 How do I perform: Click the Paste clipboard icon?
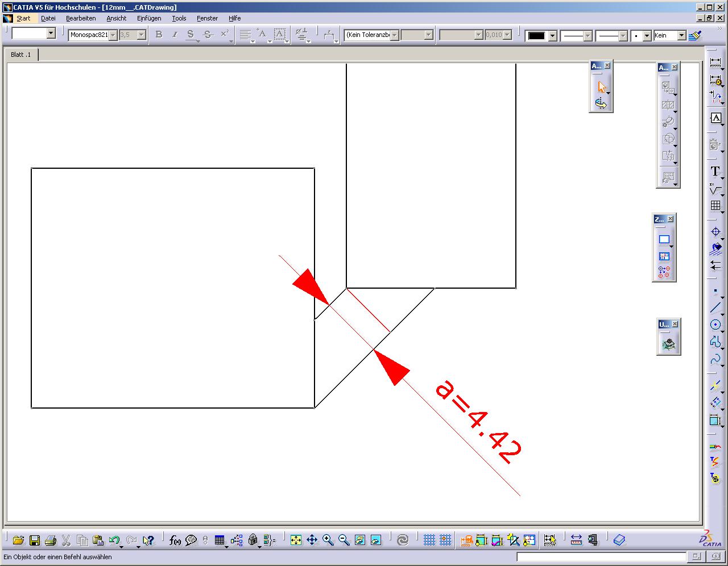tap(98, 540)
